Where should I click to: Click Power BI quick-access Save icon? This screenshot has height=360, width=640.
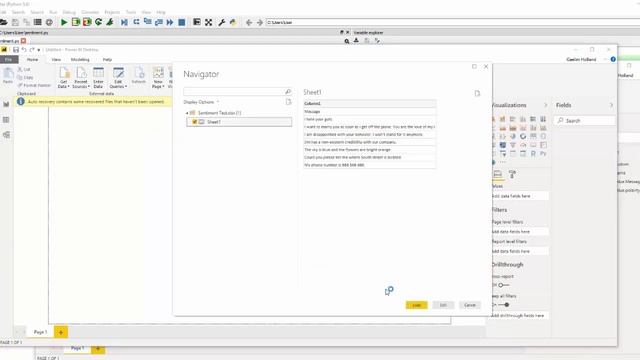pyautogui.click(x=16, y=50)
